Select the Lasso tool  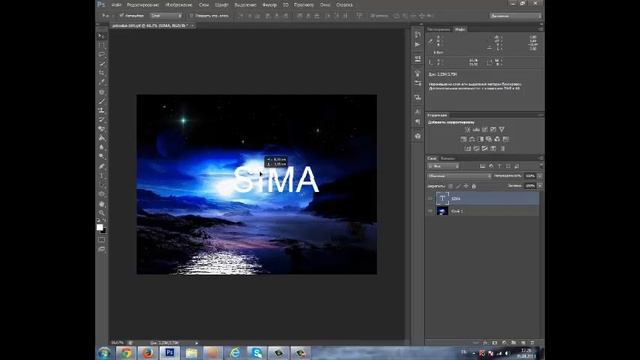tap(102, 54)
